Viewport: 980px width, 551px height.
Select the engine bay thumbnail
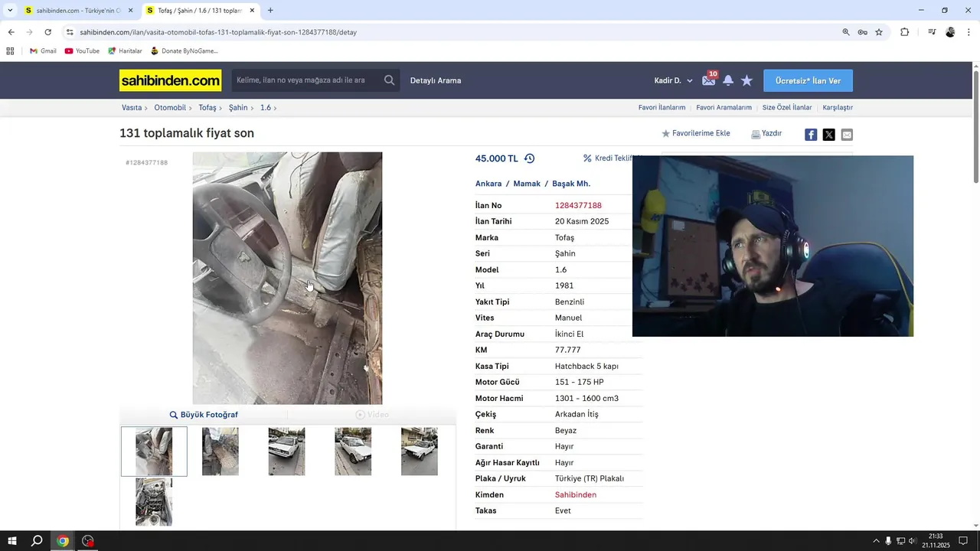[x=154, y=502]
